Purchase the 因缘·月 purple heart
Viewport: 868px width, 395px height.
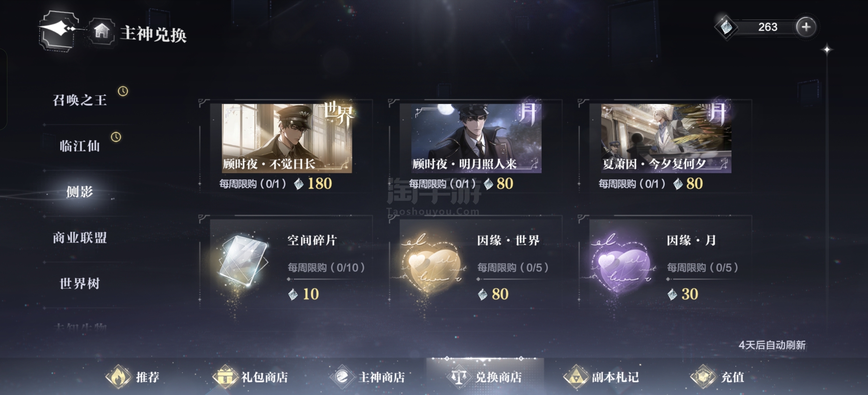665,263
